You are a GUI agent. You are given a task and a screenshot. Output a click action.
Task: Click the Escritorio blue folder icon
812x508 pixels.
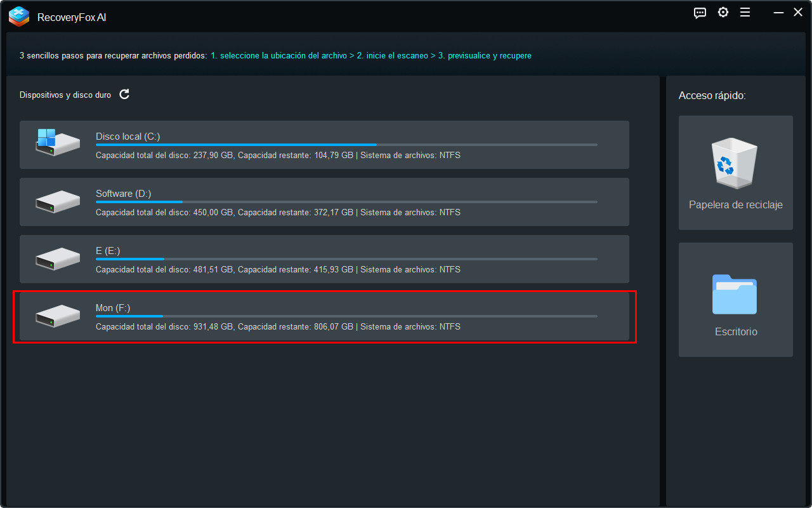(x=735, y=295)
